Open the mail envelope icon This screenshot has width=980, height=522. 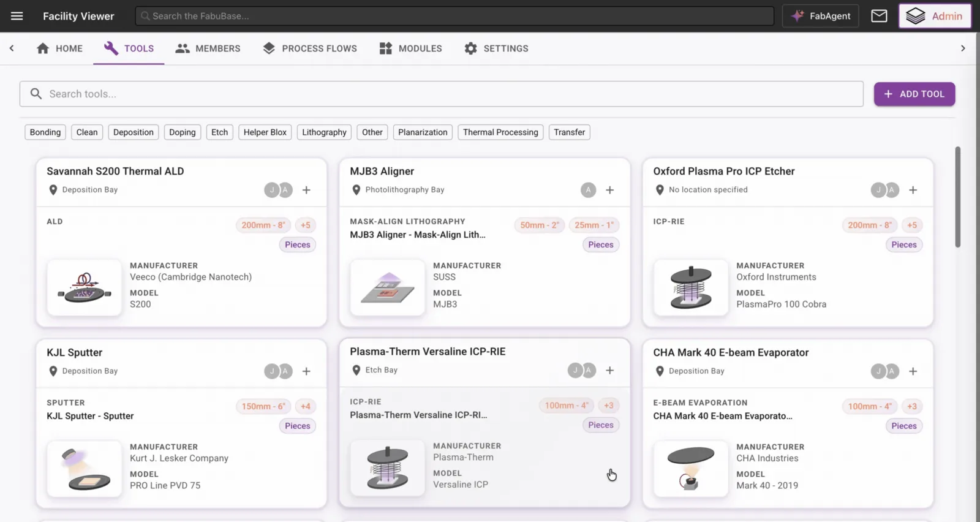[879, 16]
